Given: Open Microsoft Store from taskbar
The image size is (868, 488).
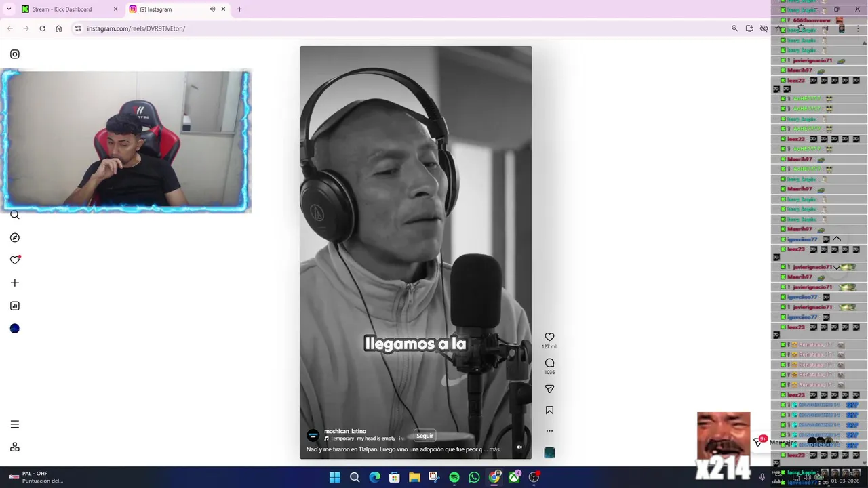Looking at the screenshot, I should point(394,477).
